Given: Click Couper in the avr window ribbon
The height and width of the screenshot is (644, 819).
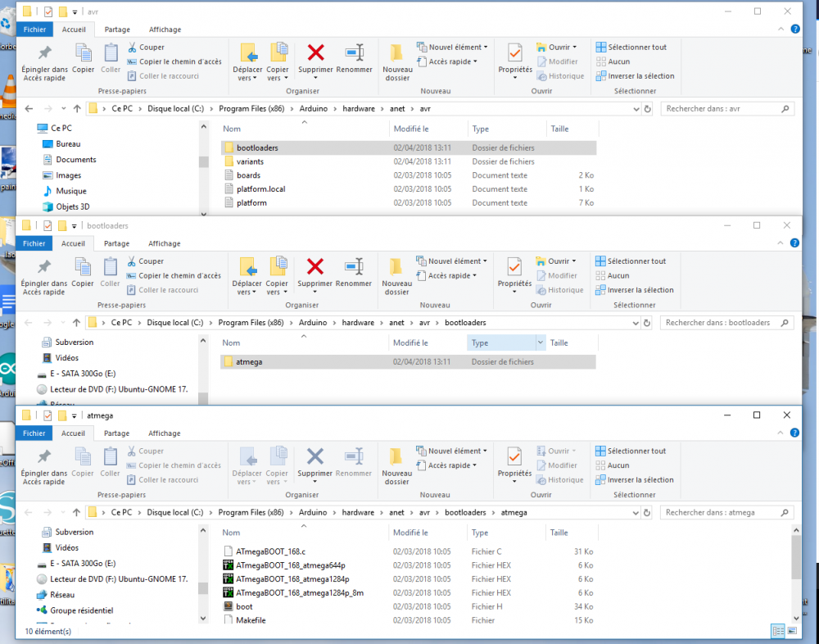Looking at the screenshot, I should pyautogui.click(x=146, y=47).
